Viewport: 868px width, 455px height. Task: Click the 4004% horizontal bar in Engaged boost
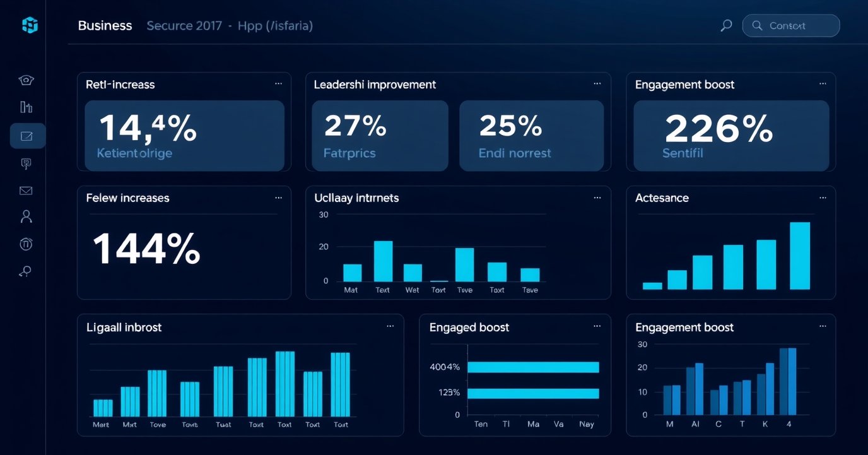(x=532, y=367)
